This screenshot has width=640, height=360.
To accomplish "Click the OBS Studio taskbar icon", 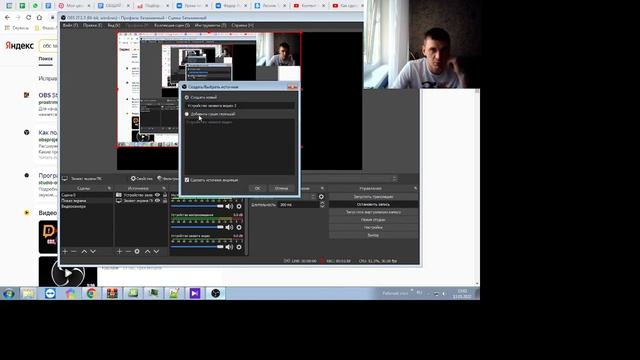I will 216,293.
